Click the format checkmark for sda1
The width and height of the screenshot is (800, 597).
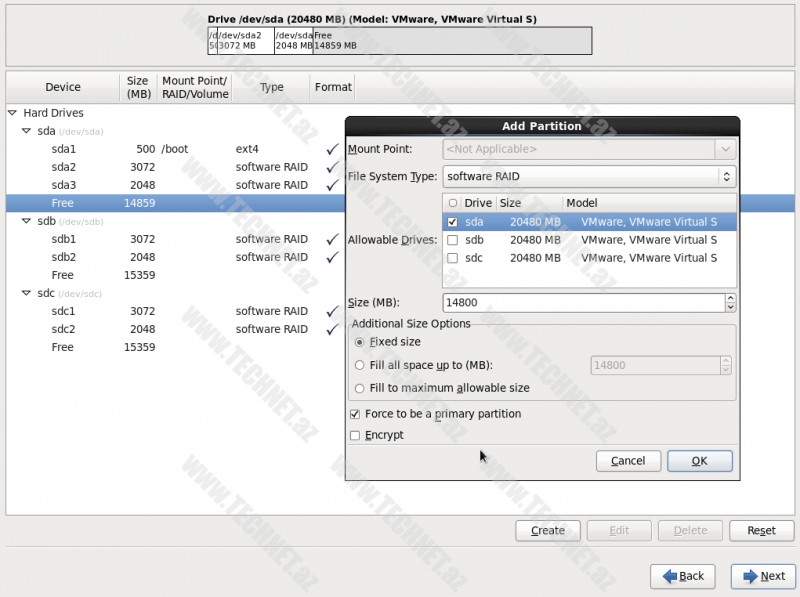point(332,149)
